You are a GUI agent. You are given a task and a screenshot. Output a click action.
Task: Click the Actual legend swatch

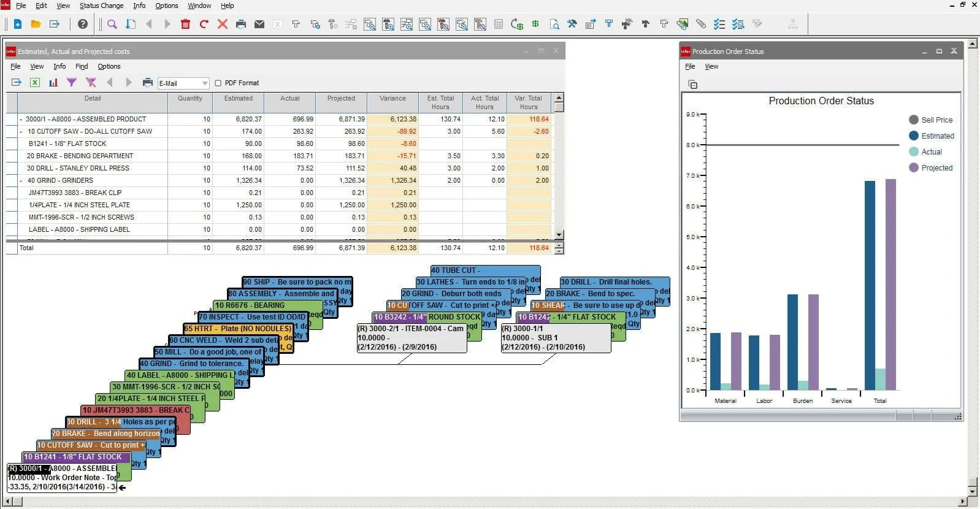point(914,151)
